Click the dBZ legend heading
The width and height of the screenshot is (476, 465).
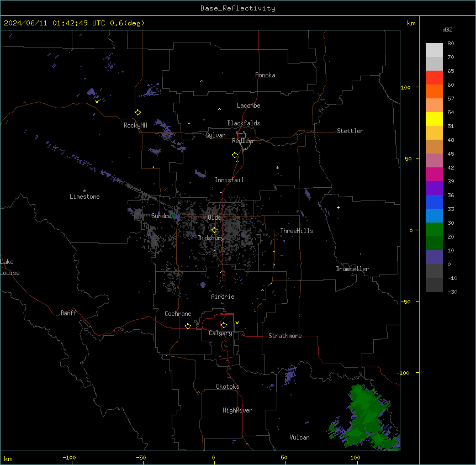(447, 29)
